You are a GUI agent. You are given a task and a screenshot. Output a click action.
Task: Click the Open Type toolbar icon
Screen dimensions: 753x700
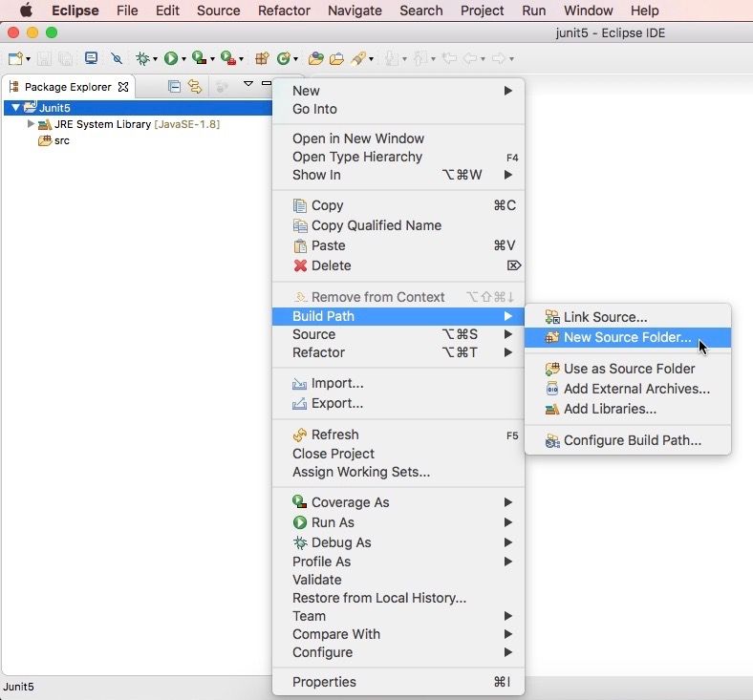[x=315, y=58]
